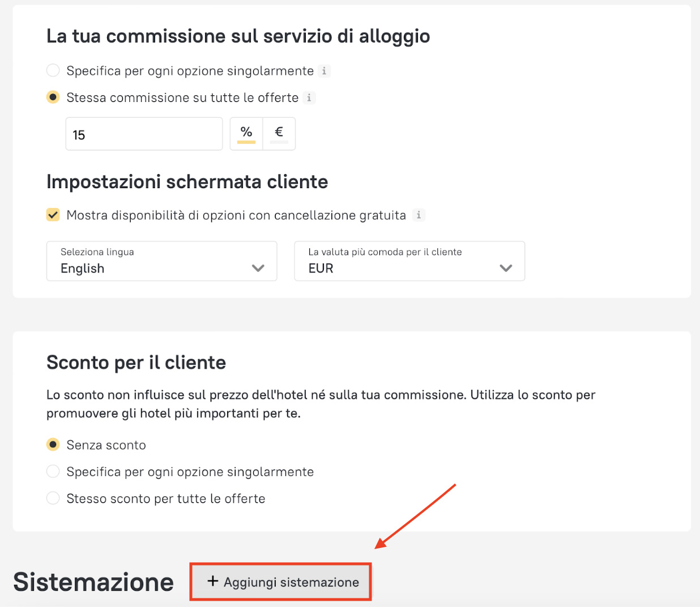
Task: Expand language list via chevron arrow
Action: (x=258, y=268)
